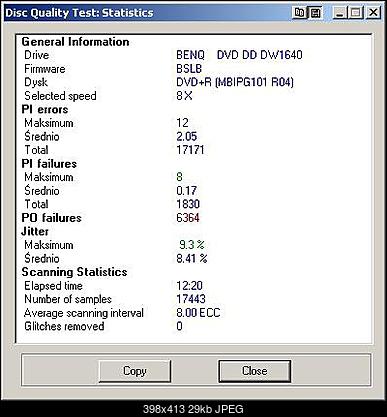Select firmware value 'BSLB'
The image size is (387, 417).
tap(189, 69)
